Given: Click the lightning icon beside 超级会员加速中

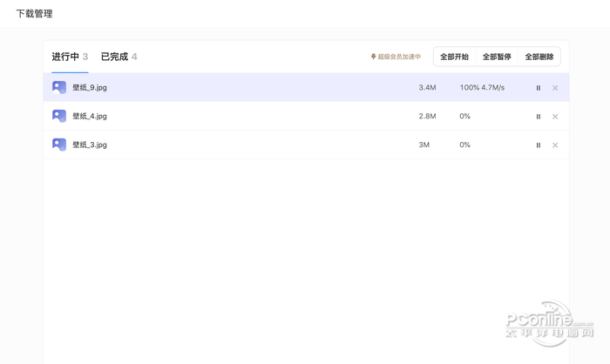Looking at the screenshot, I should 374,57.
